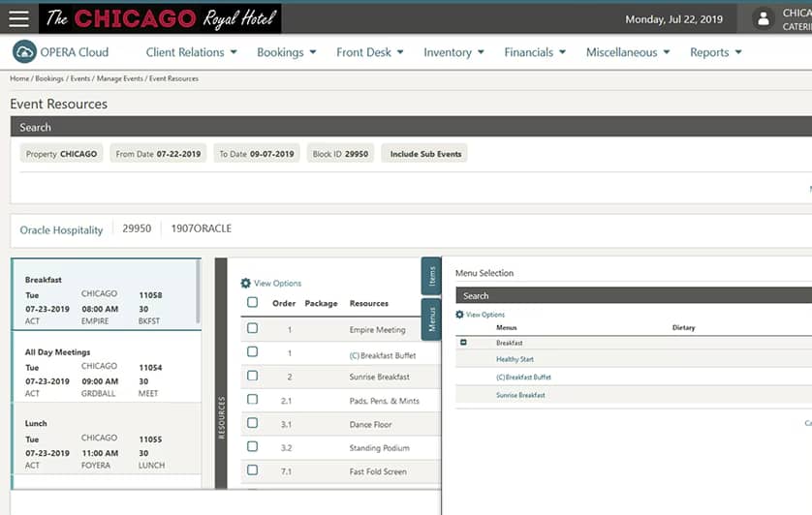The image size is (812, 515).
Task: Click The Chicago Royal Hotel logo
Action: pos(160,18)
